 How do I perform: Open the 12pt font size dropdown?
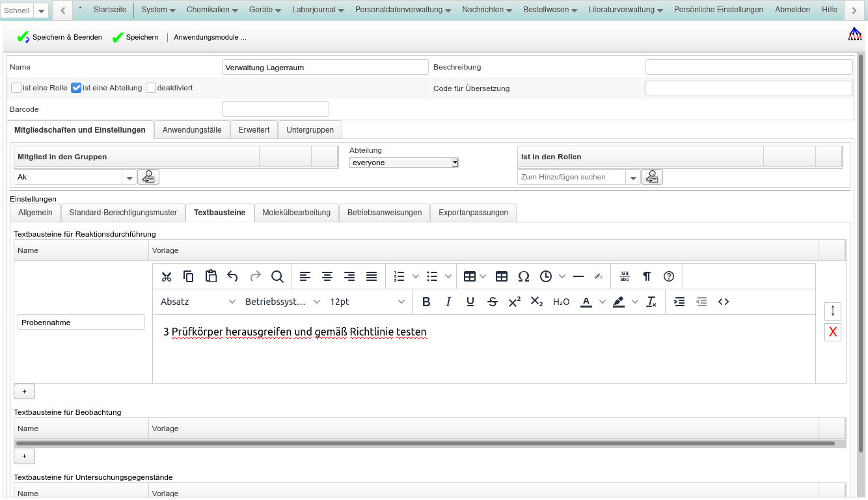click(x=367, y=302)
